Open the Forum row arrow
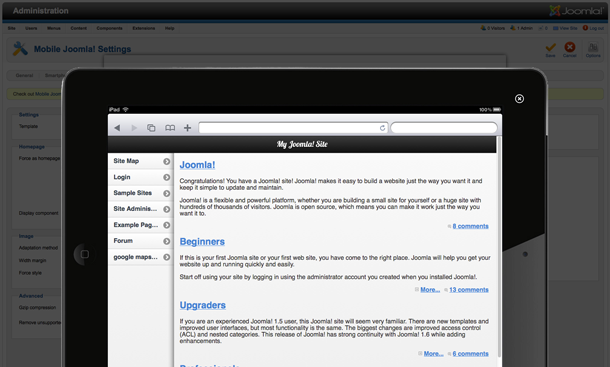Image resolution: width=610 pixels, height=367 pixels. (x=167, y=241)
